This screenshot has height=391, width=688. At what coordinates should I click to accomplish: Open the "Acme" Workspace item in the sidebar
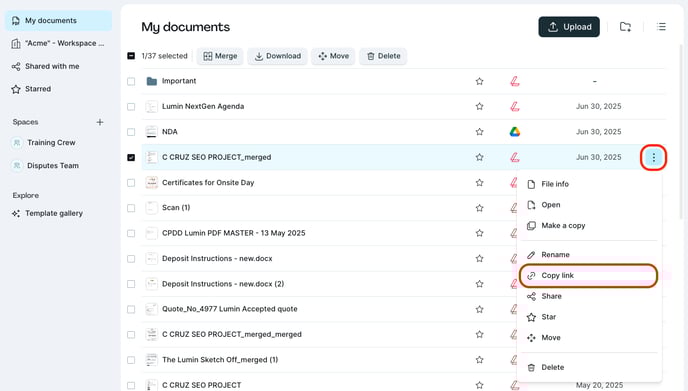[x=58, y=43]
